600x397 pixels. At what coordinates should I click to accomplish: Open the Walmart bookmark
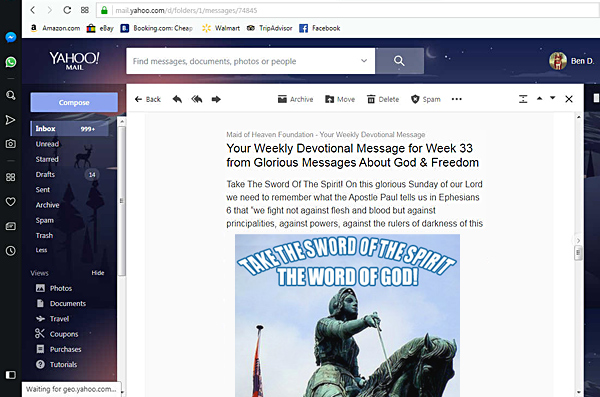(x=221, y=28)
